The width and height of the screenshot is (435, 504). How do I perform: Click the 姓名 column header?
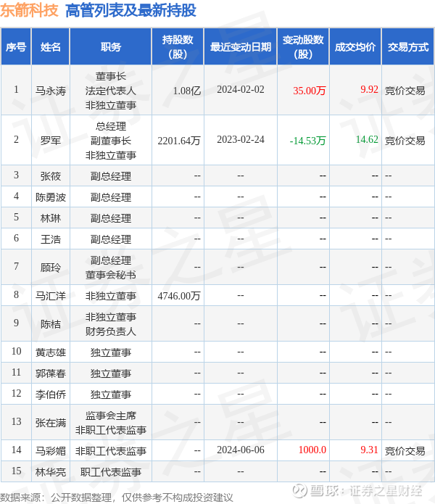coord(51,47)
